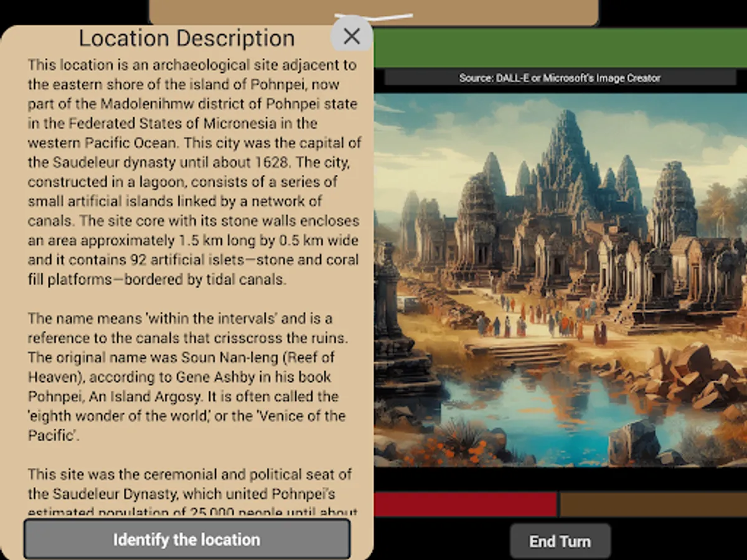Click the "Source: DALL-E or Microsoft's Image Creator" caption
Viewport: 747px width, 560px height.
[559, 78]
